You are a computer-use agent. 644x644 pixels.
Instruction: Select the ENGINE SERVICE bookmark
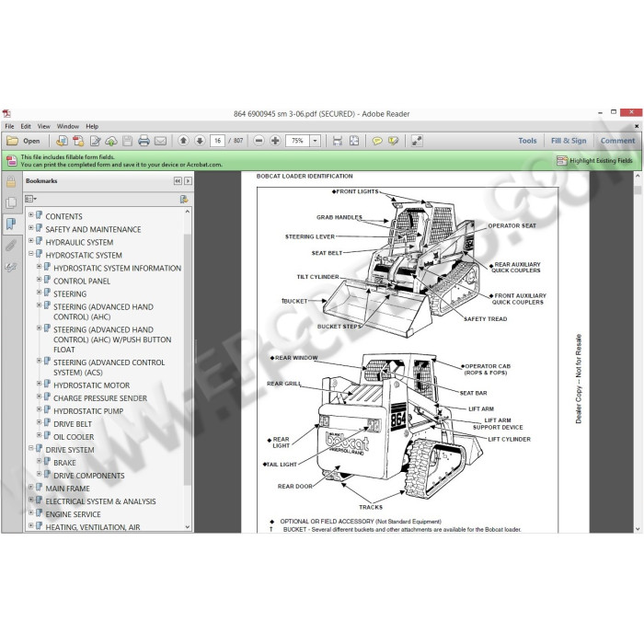[x=73, y=514]
